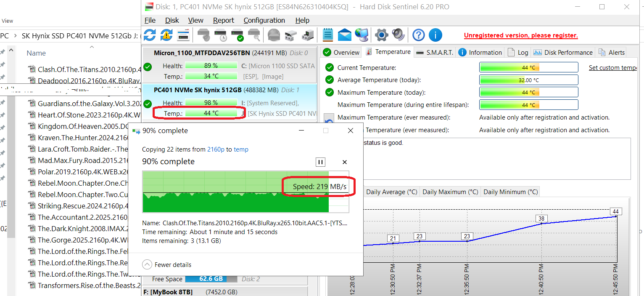Click green status check icon of Micron_1100 disk
This screenshot has width=644, height=296.
[x=148, y=67]
